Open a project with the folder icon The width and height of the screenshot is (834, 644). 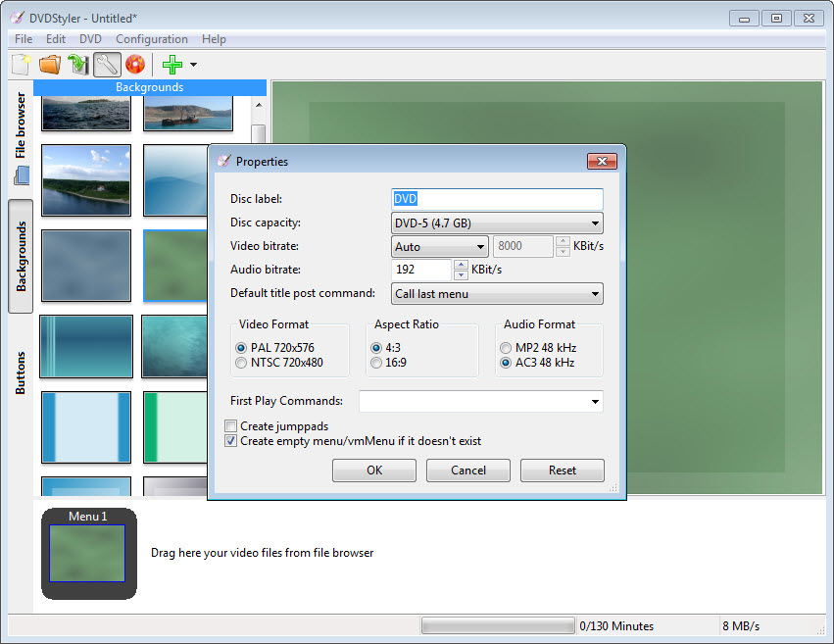coord(50,65)
